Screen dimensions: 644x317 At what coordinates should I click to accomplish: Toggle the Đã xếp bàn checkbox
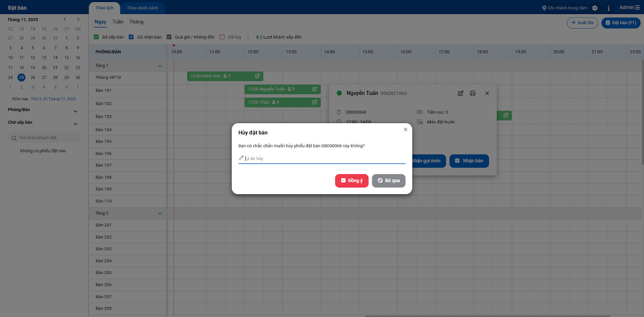pyautogui.click(x=96, y=37)
